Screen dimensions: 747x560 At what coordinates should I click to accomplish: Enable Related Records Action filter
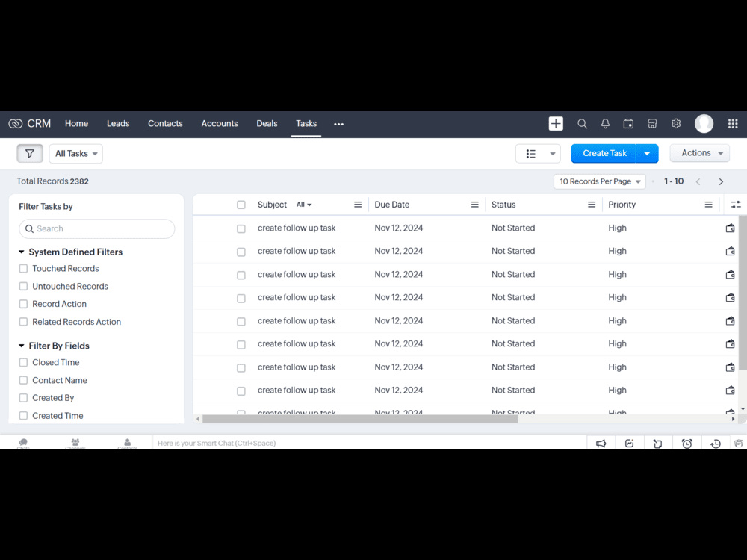(x=23, y=322)
